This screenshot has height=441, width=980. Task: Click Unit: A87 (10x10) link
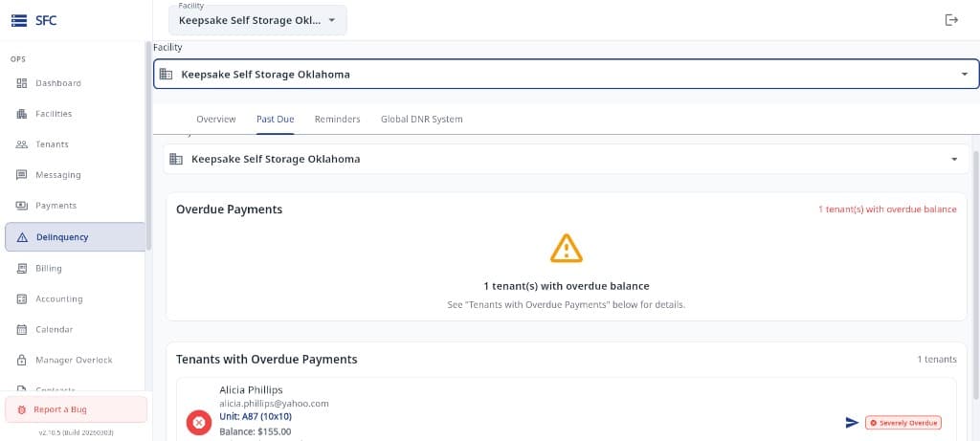point(256,417)
